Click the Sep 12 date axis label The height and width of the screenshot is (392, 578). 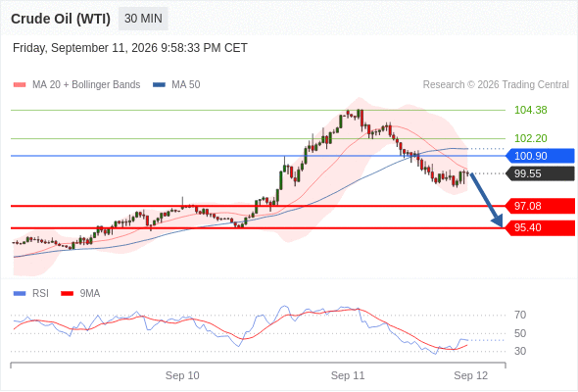coord(471,375)
